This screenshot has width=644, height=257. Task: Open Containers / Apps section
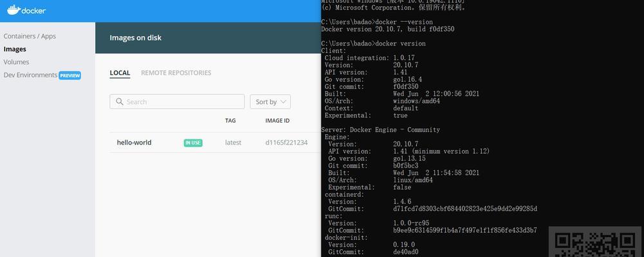click(x=30, y=36)
